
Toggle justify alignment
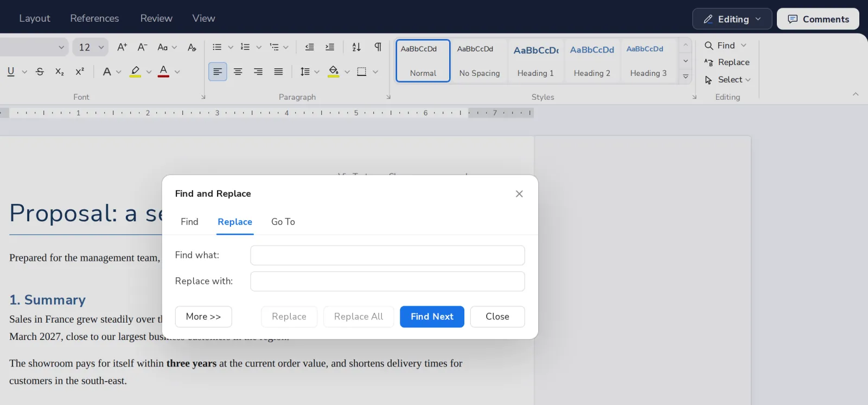[278, 72]
